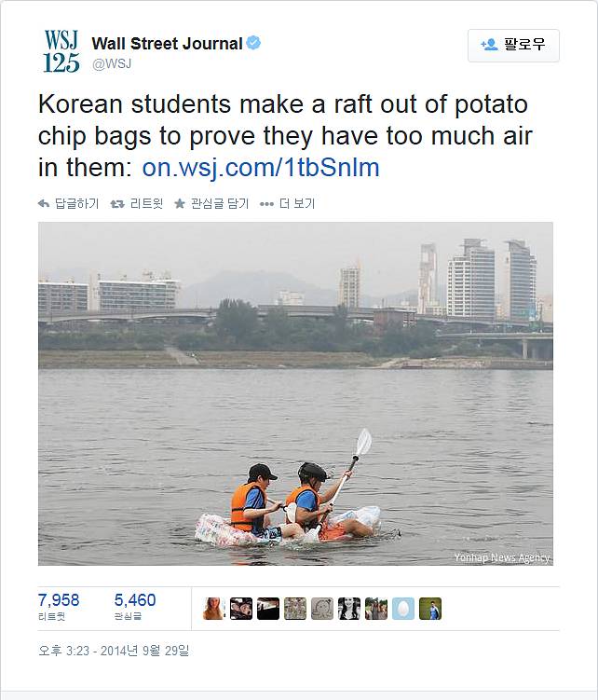The width and height of the screenshot is (598, 700).
Task: Click the last avatar in the row
Action: point(429,609)
